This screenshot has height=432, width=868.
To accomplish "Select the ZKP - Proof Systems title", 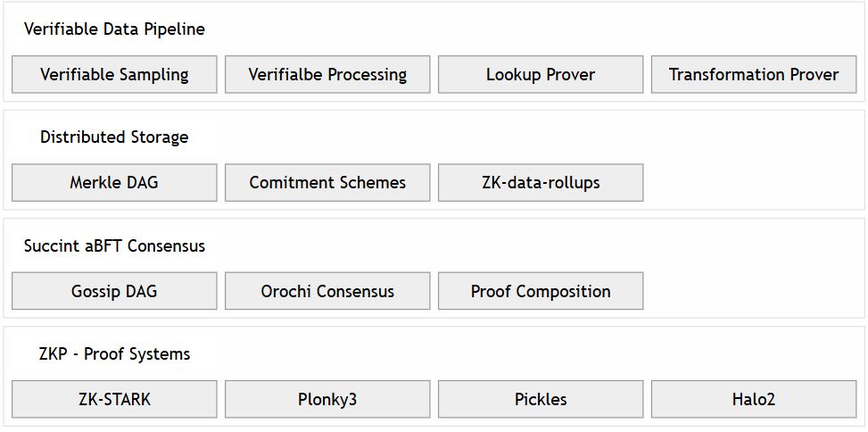I will click(114, 354).
